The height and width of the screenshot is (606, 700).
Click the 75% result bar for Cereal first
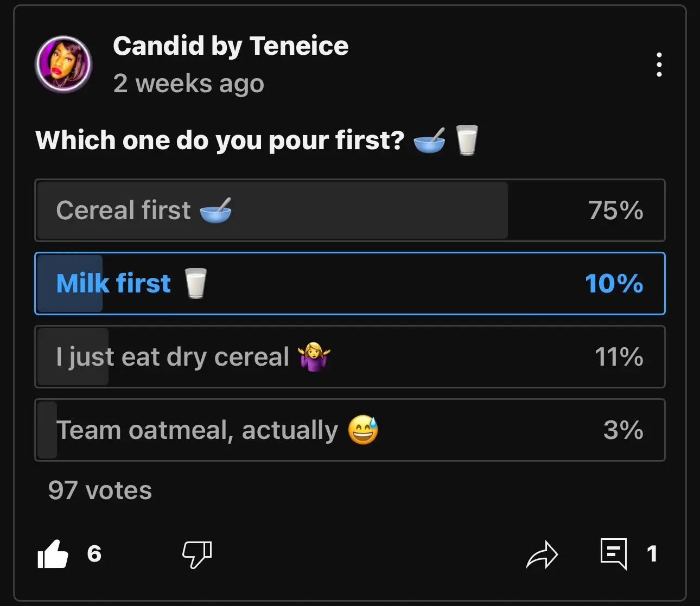point(615,211)
